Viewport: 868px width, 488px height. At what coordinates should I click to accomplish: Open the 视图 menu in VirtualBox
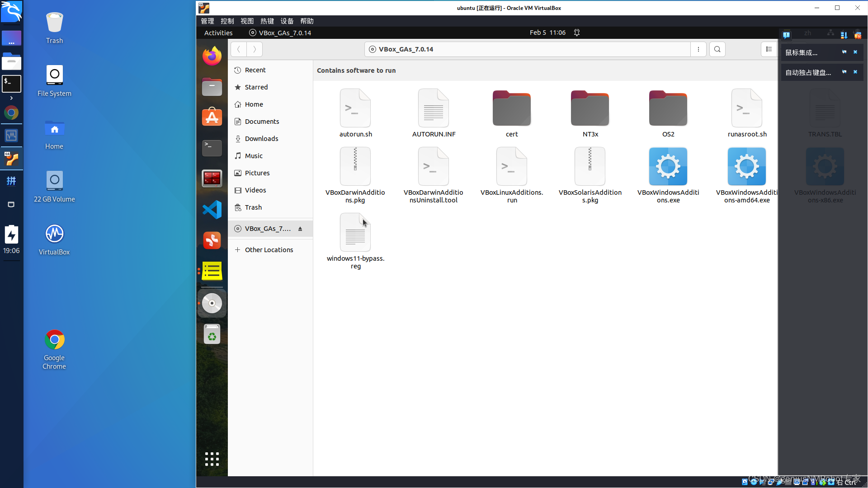click(247, 21)
